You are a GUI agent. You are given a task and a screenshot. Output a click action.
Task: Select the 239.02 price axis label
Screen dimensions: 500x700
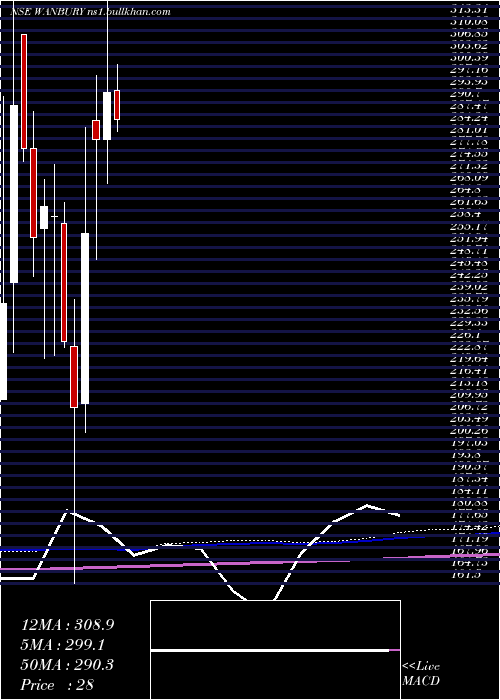[x=470, y=286]
